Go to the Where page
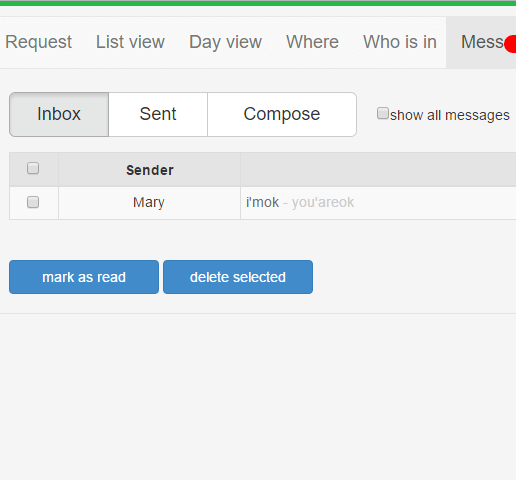Image resolution: width=516 pixels, height=480 pixels. [312, 42]
